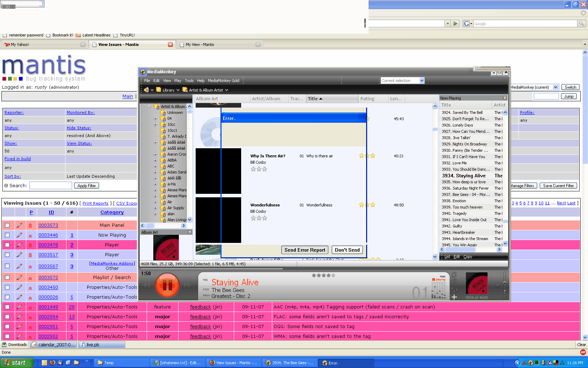Click the Send Error Report button

tap(304, 250)
